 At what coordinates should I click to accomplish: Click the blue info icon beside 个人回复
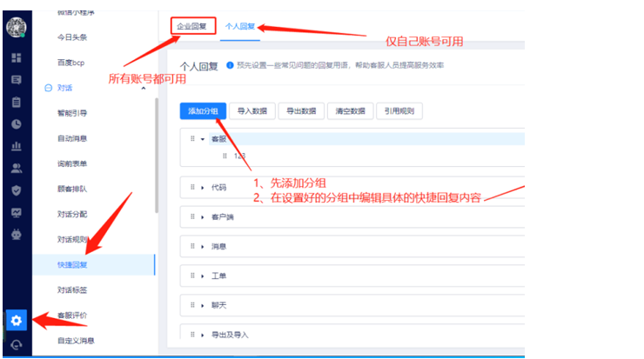coord(230,65)
